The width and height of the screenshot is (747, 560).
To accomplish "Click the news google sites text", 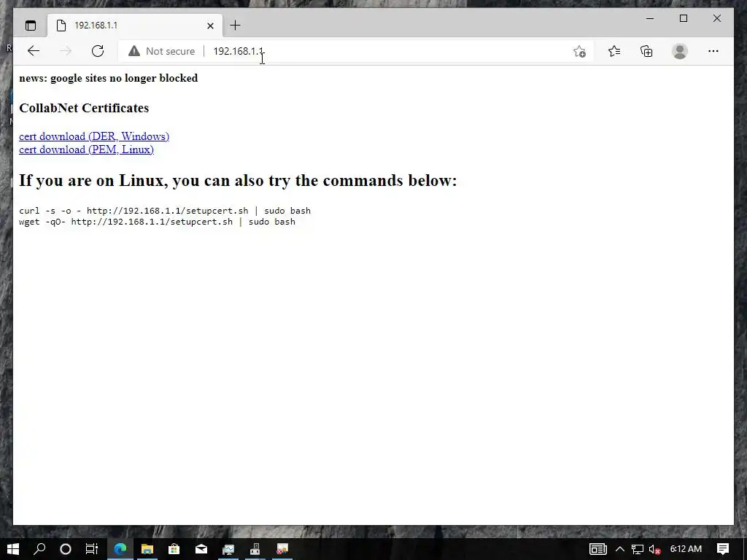I will click(x=108, y=78).
